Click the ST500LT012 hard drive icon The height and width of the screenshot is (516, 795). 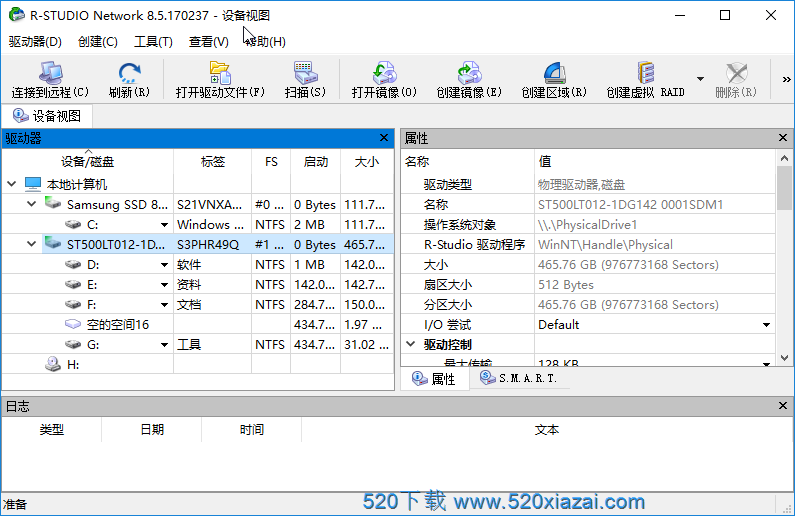tap(53, 243)
